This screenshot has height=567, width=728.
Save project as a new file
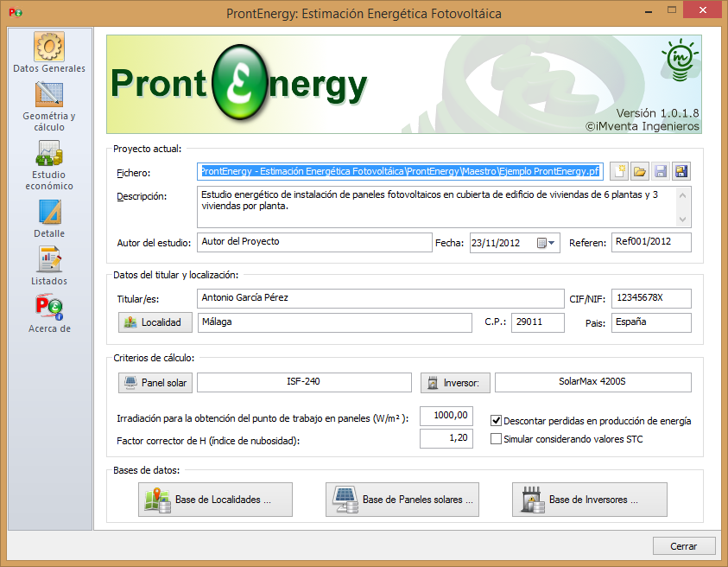click(681, 171)
